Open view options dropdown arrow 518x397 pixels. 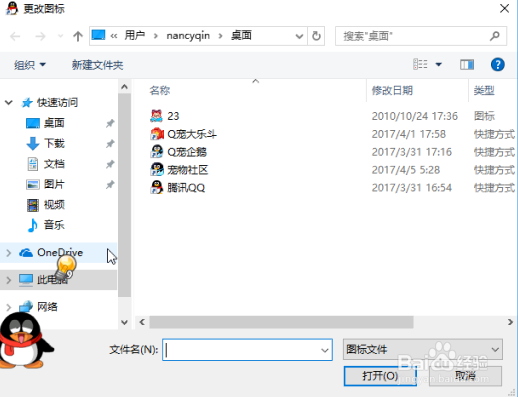click(x=439, y=65)
